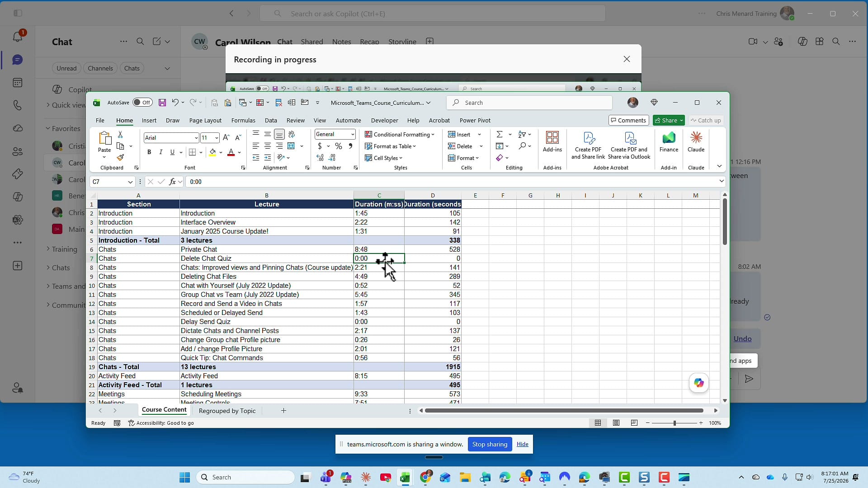868x488 pixels.
Task: Click the Undo arrow in Excel toolbar
Action: click(x=175, y=103)
